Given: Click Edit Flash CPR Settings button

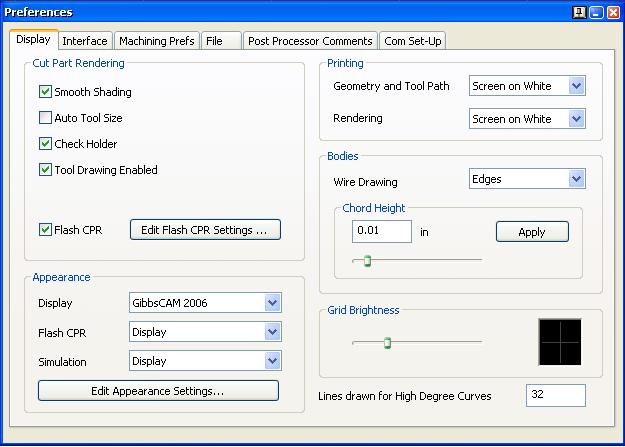Looking at the screenshot, I should (205, 230).
